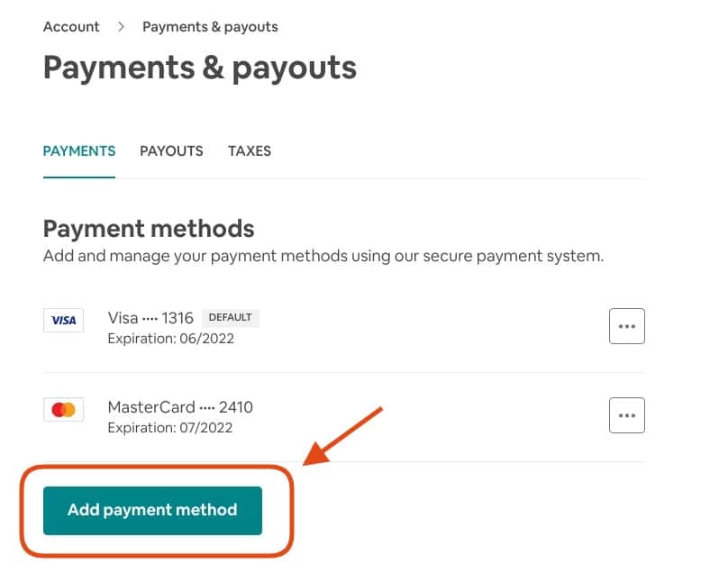Click the ellipsis icon beside MasterCard 2410

[x=627, y=415]
